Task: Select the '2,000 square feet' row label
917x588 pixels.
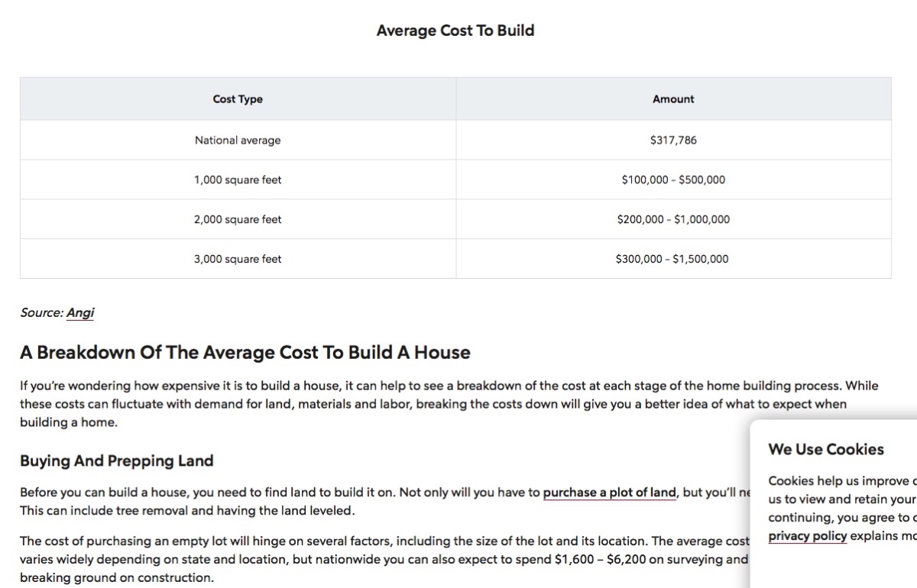Action: coord(238,220)
